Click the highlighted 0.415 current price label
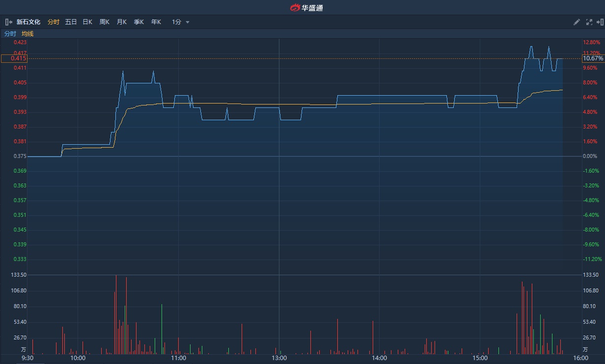Viewport: 605px width, 364px height. 14,58
